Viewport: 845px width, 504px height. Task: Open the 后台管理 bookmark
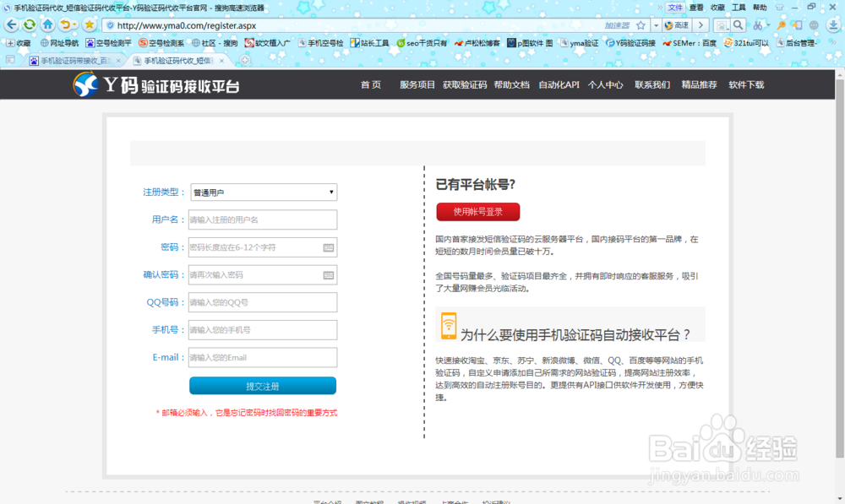796,43
